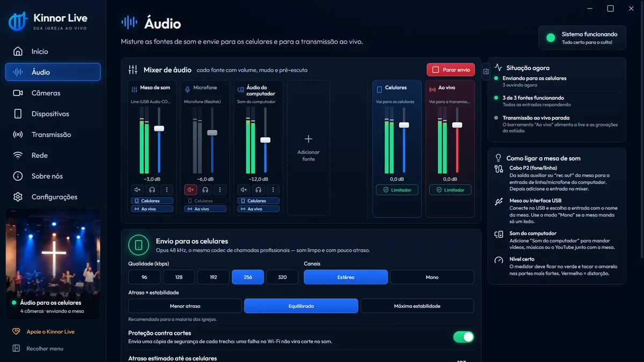Open the Sobre nós page

point(53,176)
